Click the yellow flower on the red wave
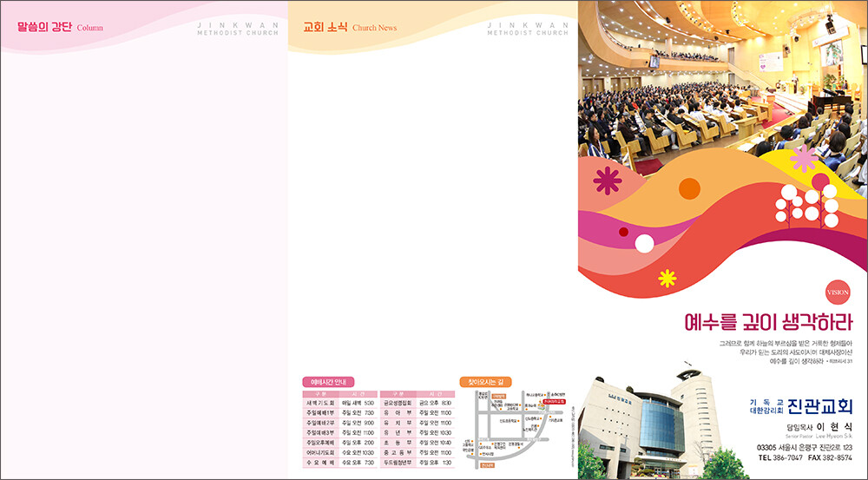The height and width of the screenshot is (480, 868). tap(667, 278)
